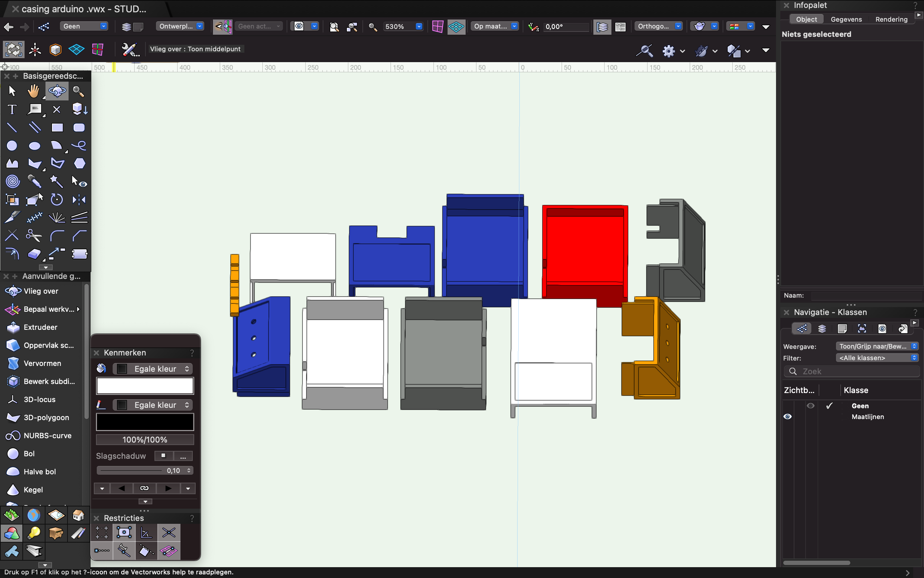Pick the Fillet tool
Viewport: 924px width, 578px height.
[x=57, y=236]
